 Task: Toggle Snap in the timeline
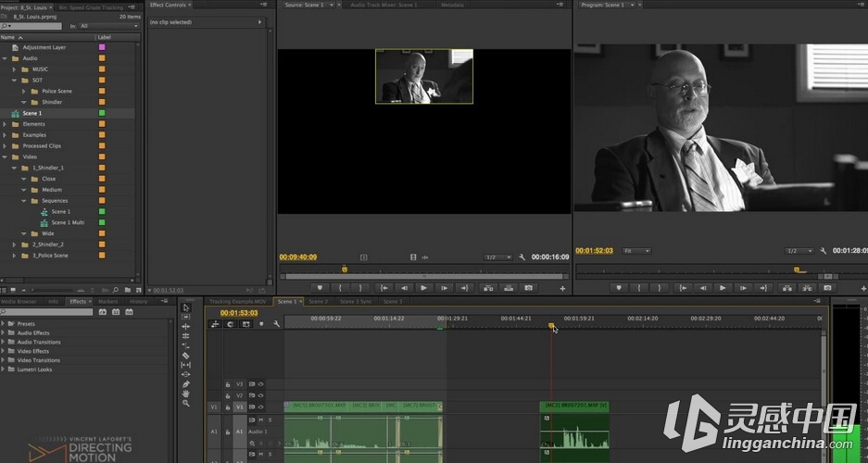(231, 324)
